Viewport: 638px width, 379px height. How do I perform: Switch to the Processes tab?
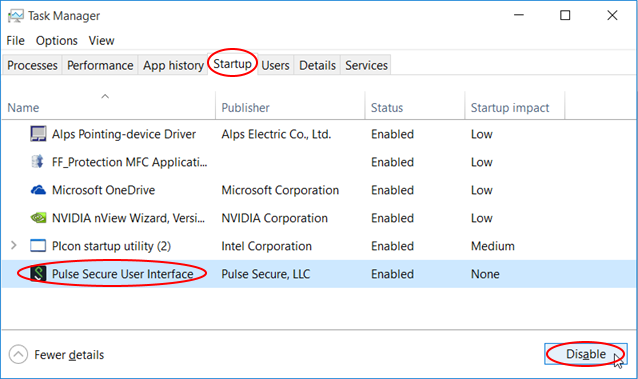click(x=32, y=65)
